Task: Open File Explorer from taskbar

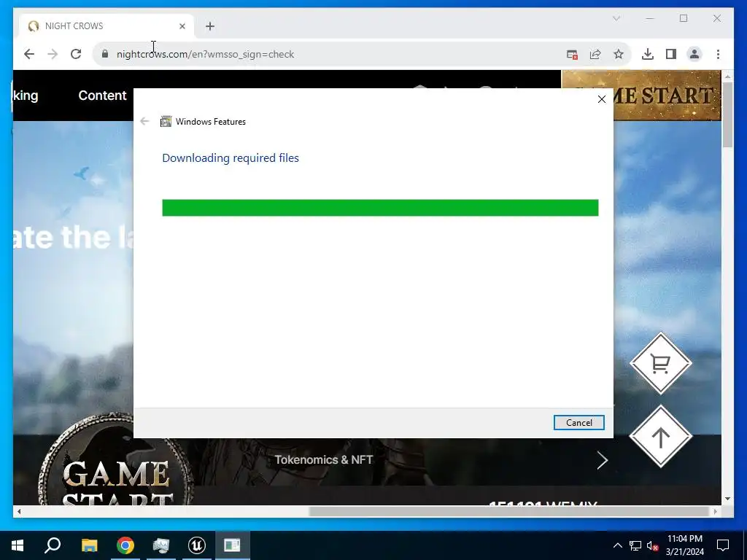Action: pyautogui.click(x=89, y=545)
